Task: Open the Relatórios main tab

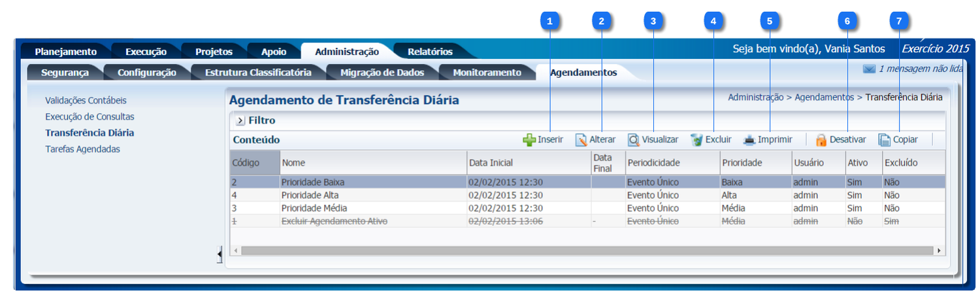Action: click(429, 52)
